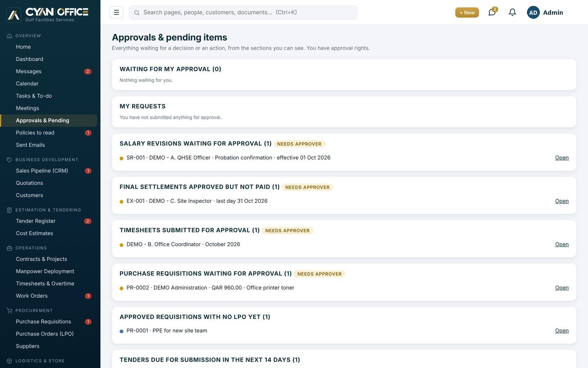The image size is (588, 368).
Task: Click the AD avatar circle
Action: click(x=533, y=12)
